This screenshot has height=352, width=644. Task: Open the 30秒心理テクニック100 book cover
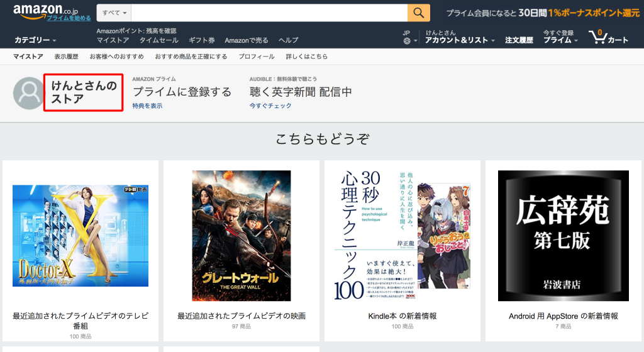(375, 236)
